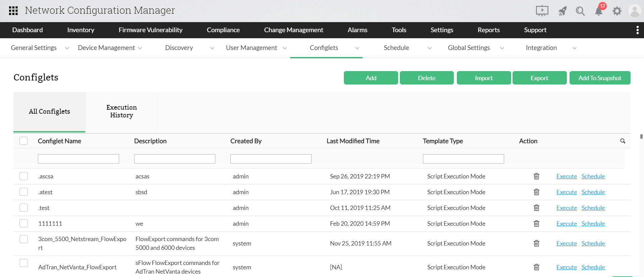Schedule the 1111111 configlet
This screenshot has height=277, width=644.
coord(593,223)
